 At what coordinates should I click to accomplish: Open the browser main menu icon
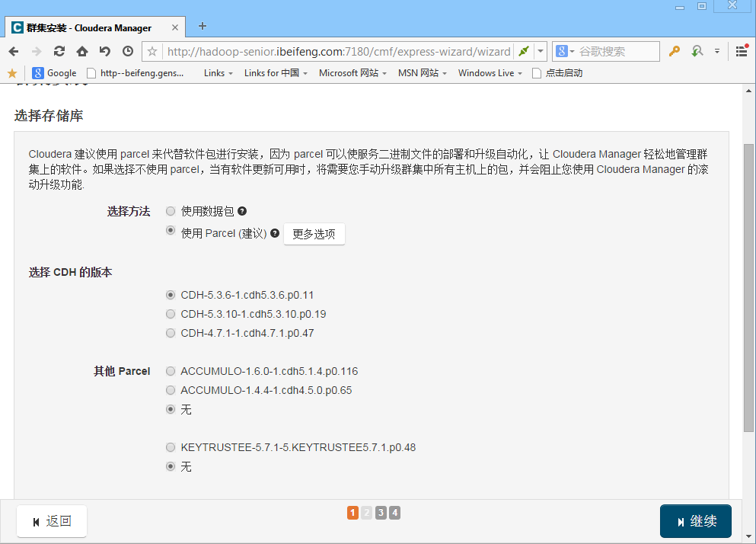point(742,51)
